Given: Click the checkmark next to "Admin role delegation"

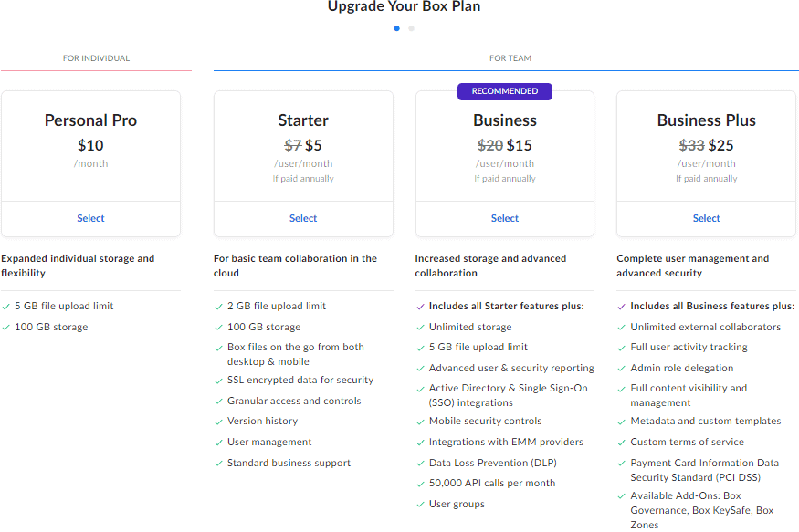Looking at the screenshot, I should (620, 369).
